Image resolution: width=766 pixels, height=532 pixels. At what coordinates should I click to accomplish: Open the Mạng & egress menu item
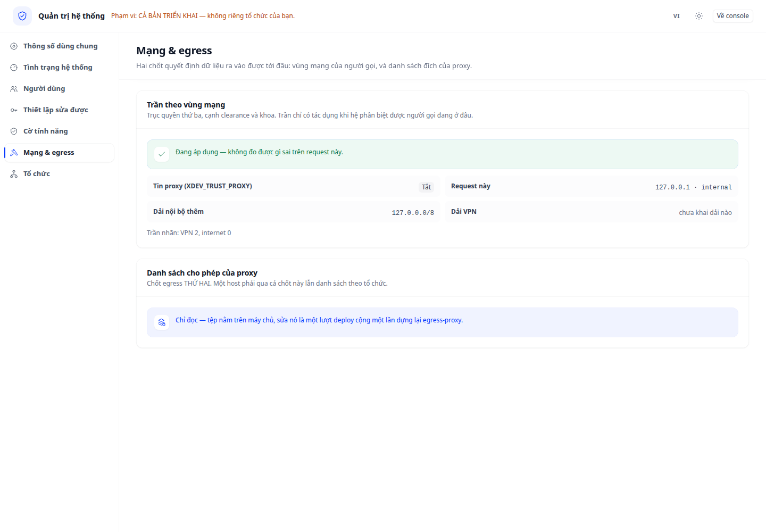coord(60,153)
